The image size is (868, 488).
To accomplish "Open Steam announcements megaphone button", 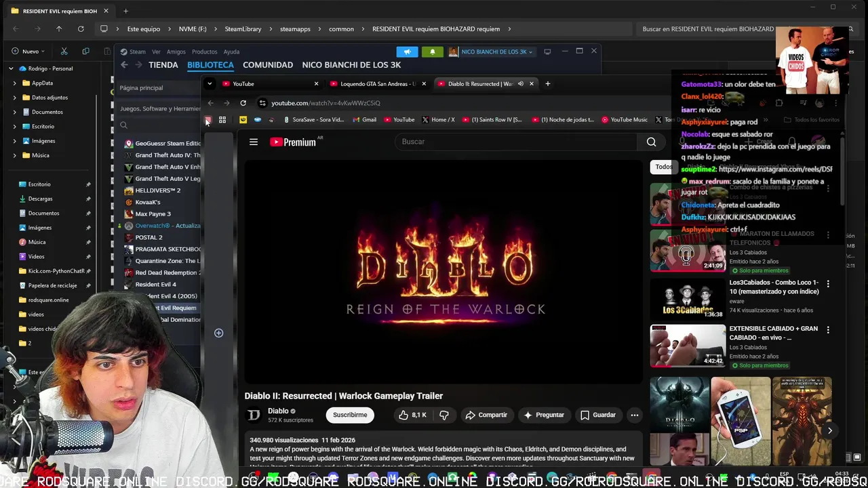I will click(x=407, y=52).
